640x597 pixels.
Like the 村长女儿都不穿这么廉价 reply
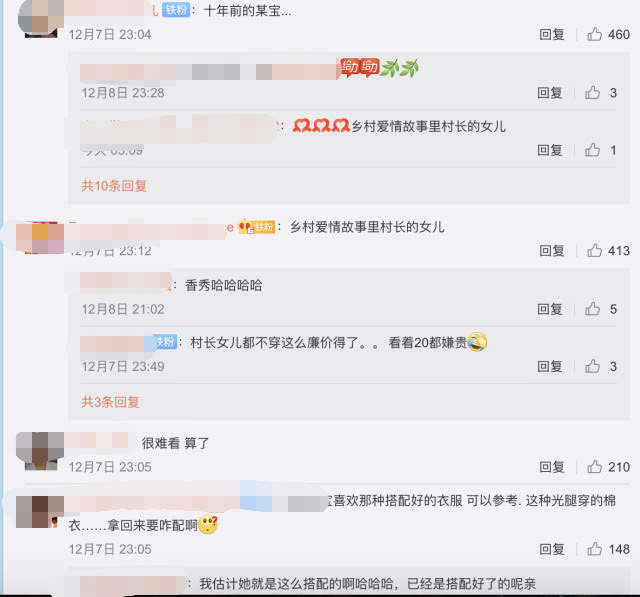click(x=592, y=366)
